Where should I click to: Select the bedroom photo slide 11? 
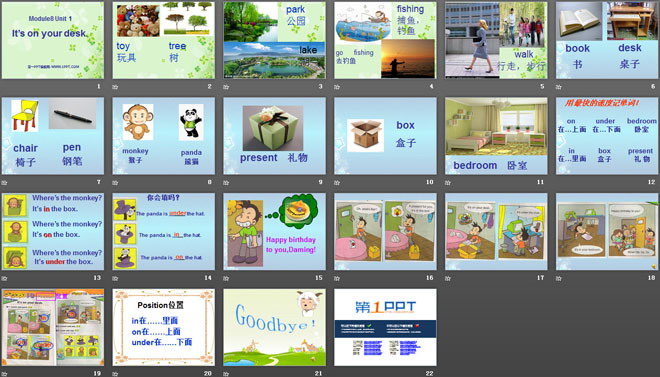[x=496, y=136]
